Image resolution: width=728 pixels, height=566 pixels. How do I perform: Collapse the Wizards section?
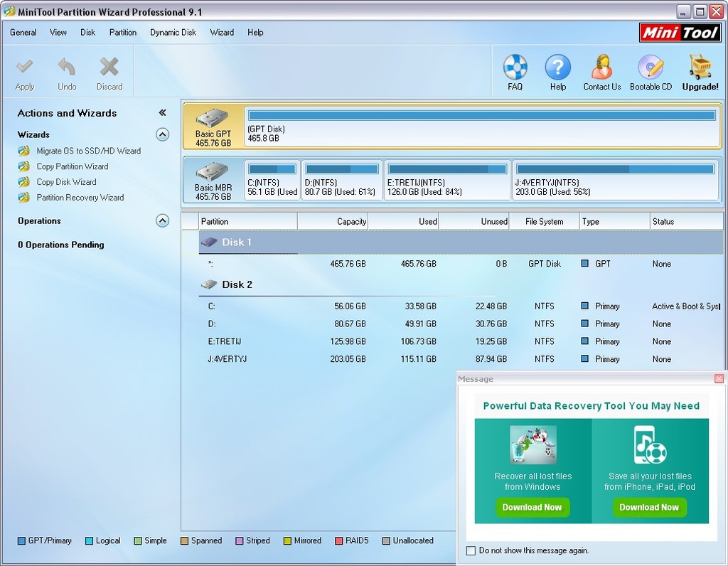click(162, 134)
